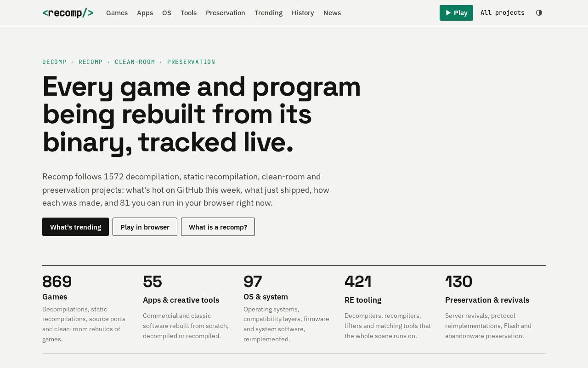Visit the History nav link
Screen dimensions: 588x368
pyautogui.click(x=303, y=13)
